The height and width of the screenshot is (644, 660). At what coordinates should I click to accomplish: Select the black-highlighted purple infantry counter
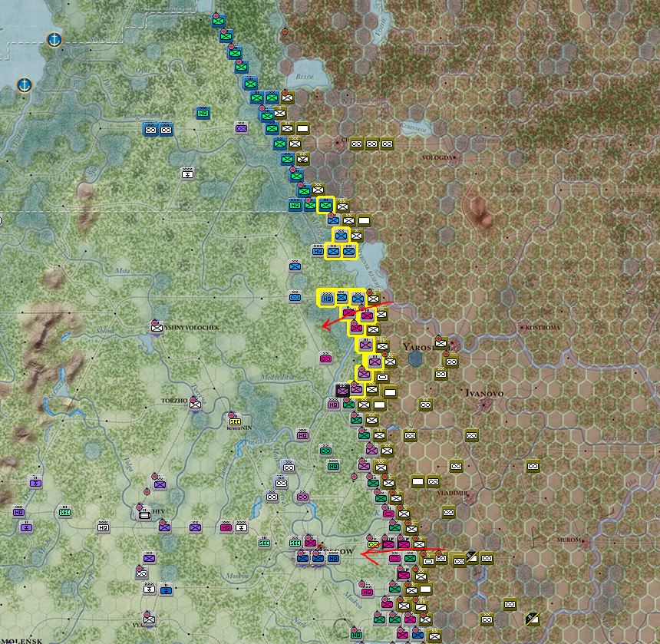[342, 390]
